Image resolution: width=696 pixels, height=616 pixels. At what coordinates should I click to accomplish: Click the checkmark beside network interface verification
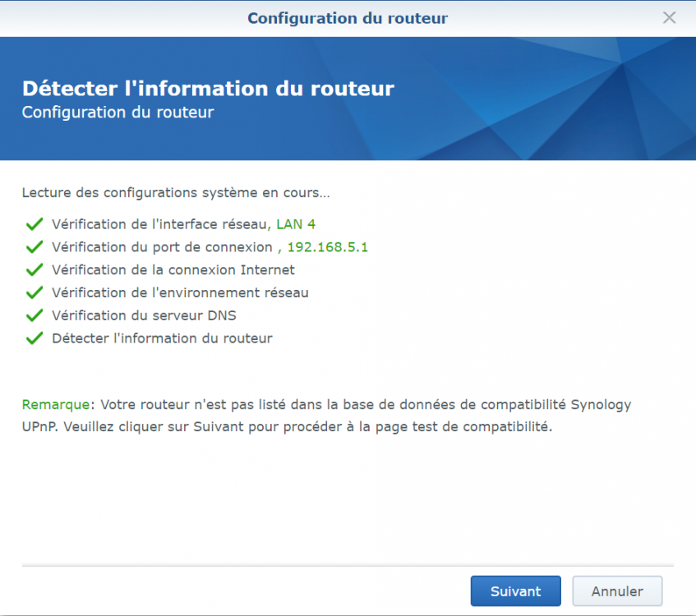tap(34, 223)
